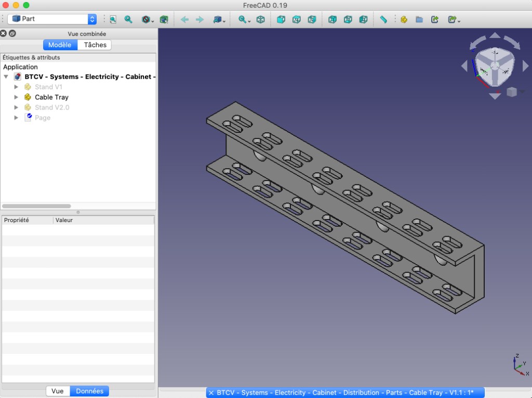Click the model tree horizontal scrollbar
532x398 pixels.
(x=36, y=206)
